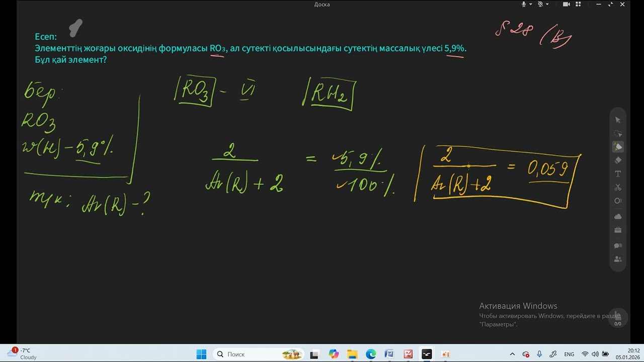Click the tray pen link icon
This screenshot has height=362, width=644.
tap(553, 354)
